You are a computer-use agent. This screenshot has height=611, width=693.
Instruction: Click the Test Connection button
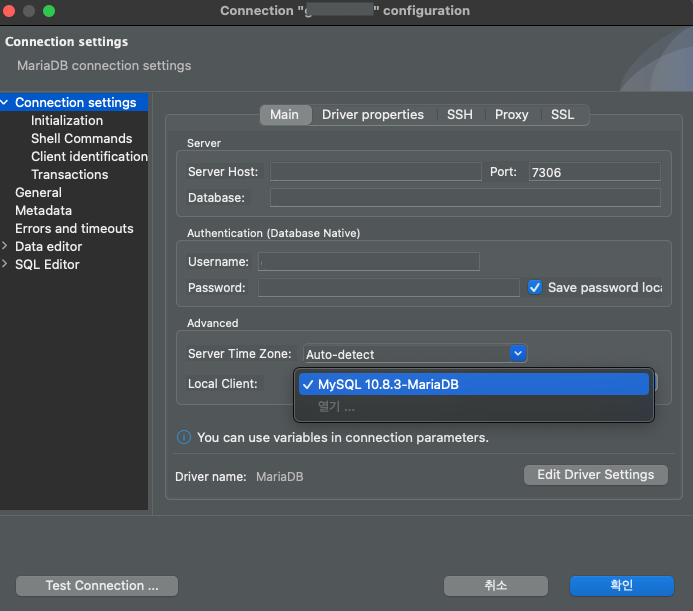click(97, 586)
